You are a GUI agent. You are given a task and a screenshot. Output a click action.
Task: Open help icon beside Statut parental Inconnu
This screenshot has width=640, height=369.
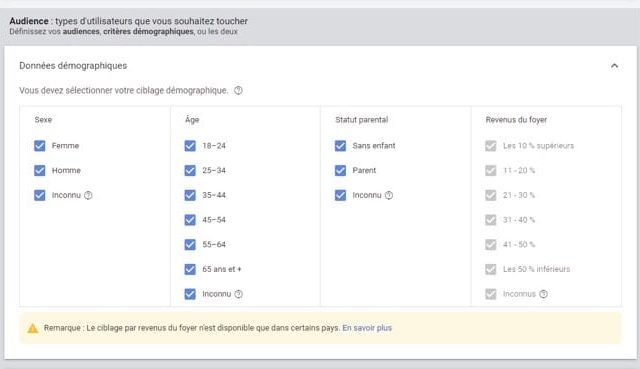tap(389, 196)
